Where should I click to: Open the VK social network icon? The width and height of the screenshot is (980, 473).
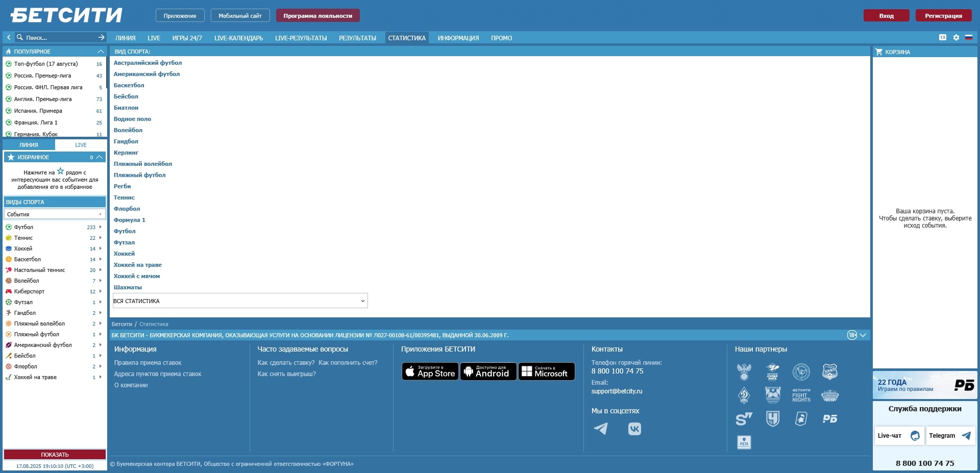[x=634, y=429]
